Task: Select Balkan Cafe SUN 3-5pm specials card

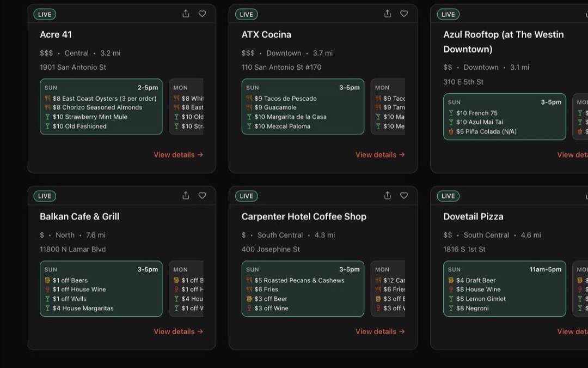Action: (x=101, y=289)
